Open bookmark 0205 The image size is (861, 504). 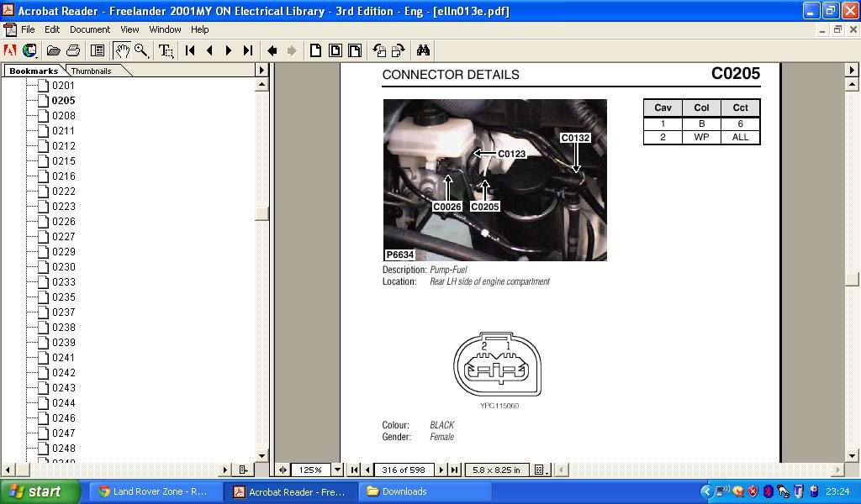pos(63,101)
